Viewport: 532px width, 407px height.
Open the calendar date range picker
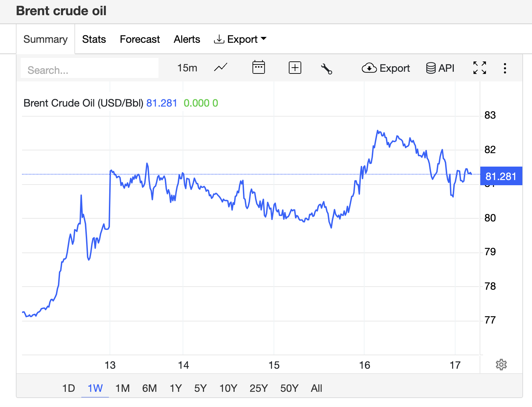pyautogui.click(x=258, y=67)
